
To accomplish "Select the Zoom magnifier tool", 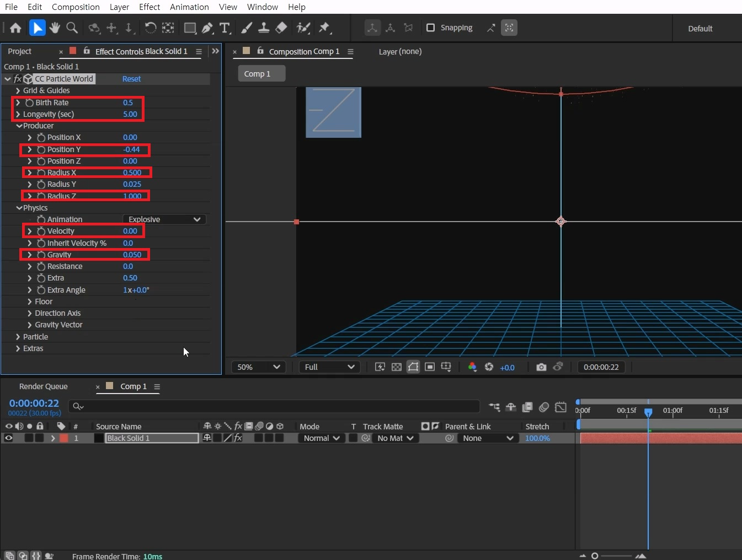I will tap(72, 28).
